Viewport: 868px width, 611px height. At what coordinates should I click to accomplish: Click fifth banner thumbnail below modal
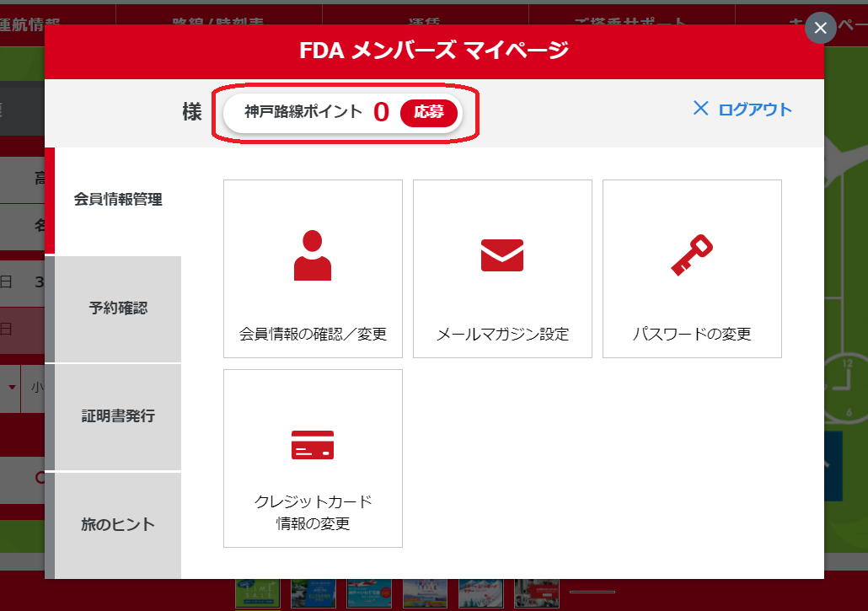[480, 593]
